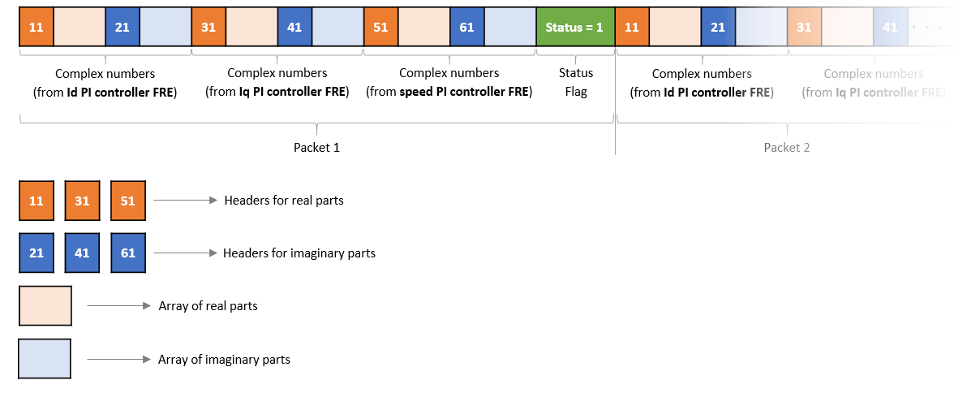The height and width of the screenshot is (393, 980).
Task: Click the 'from speed PI controller FRE' caption
Action: click(x=449, y=92)
